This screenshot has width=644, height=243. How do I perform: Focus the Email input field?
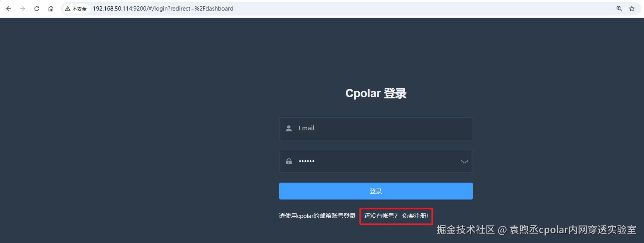[376, 129]
